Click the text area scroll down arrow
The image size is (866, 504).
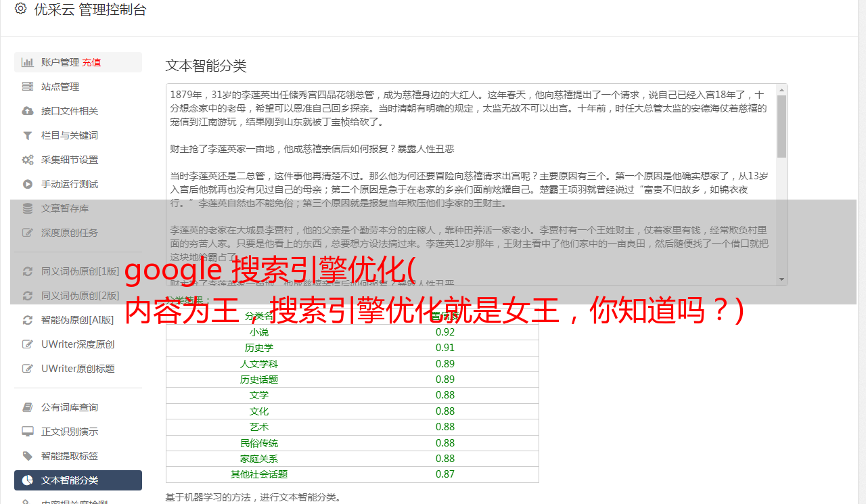point(781,279)
